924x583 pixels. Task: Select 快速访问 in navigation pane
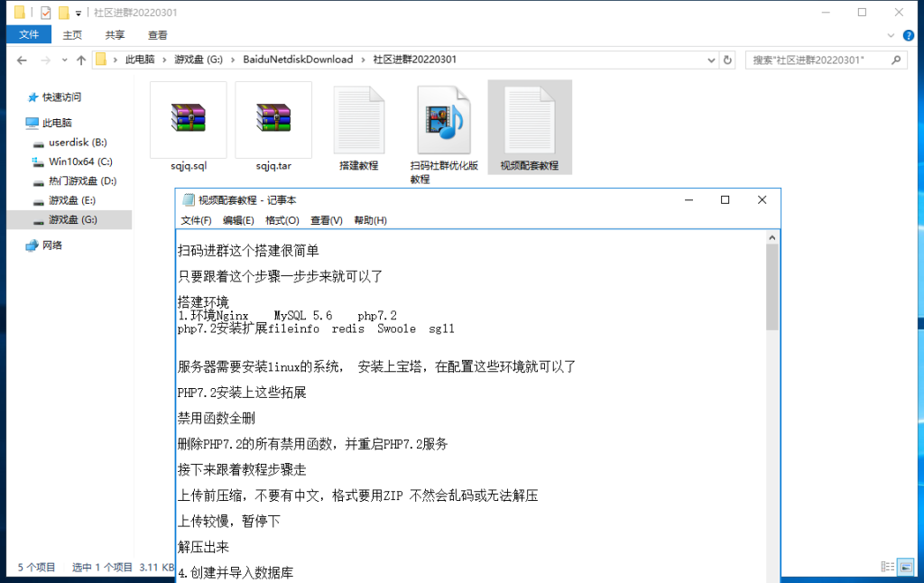61,97
